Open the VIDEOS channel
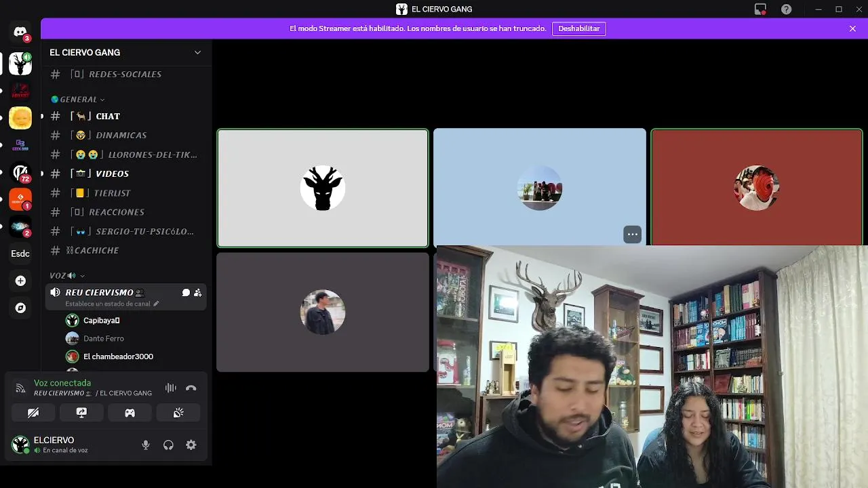Image resolution: width=868 pixels, height=488 pixels. [x=126, y=174]
